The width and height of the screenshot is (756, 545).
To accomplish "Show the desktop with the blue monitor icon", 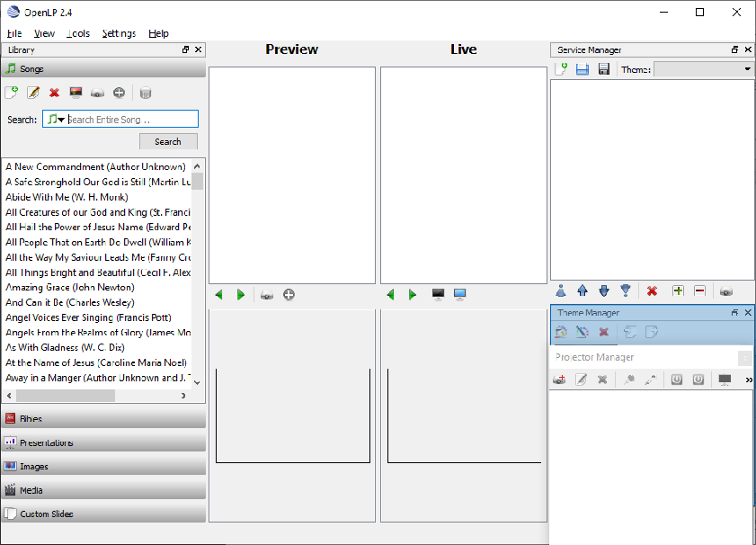I will tap(460, 294).
